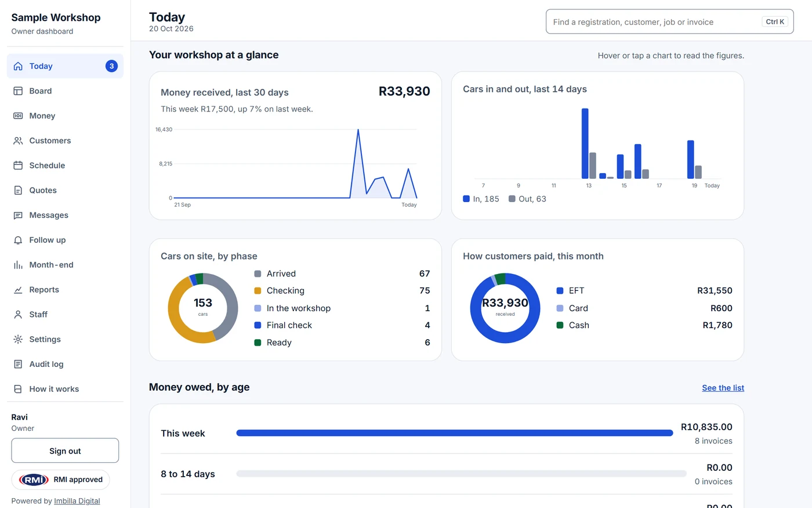Viewport: 812px width, 508px height.
Task: Open the See the list link
Action: point(723,388)
